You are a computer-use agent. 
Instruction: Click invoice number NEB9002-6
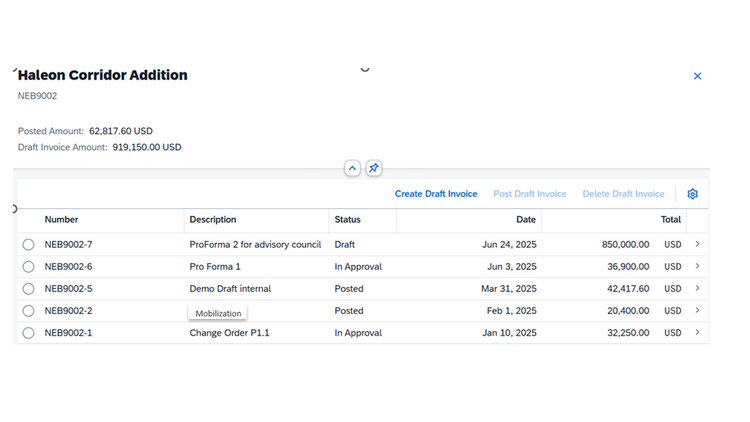coord(68,267)
